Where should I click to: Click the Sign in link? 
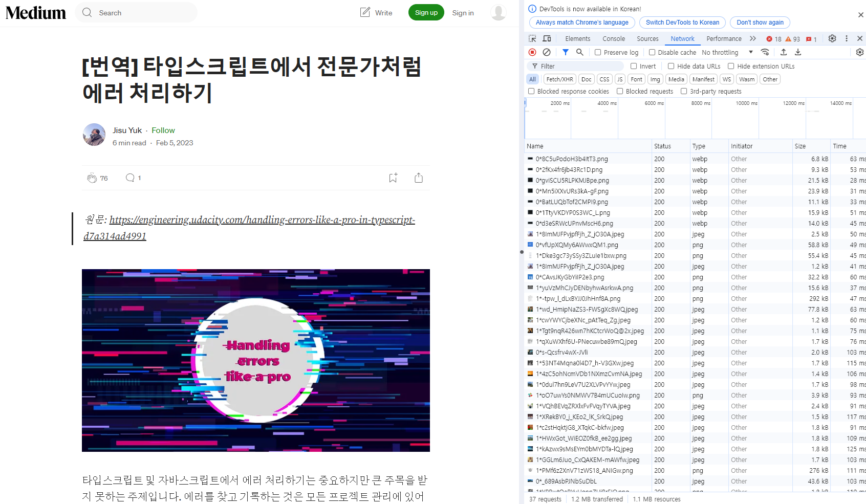[463, 13]
